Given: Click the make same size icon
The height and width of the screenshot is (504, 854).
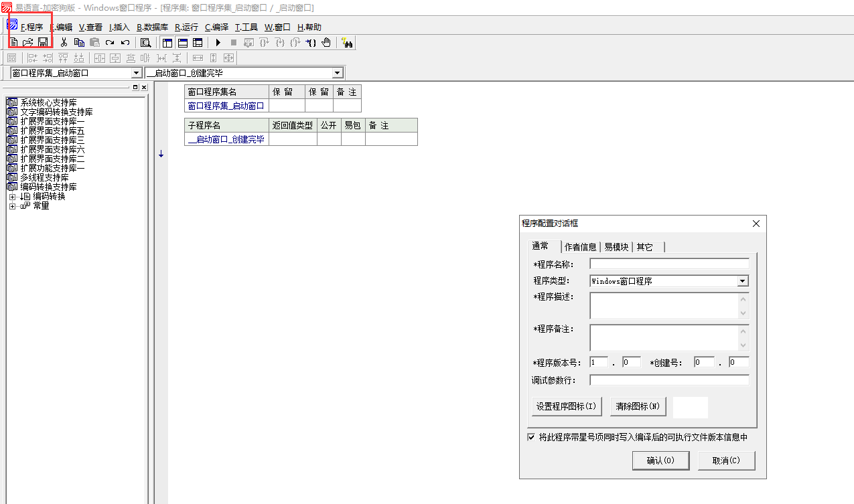Looking at the screenshot, I should point(228,58).
